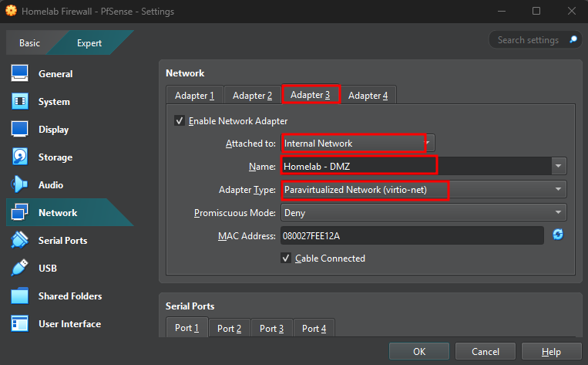The image size is (588, 365).
Task: Click the search magnifier icon
Action: point(573,39)
